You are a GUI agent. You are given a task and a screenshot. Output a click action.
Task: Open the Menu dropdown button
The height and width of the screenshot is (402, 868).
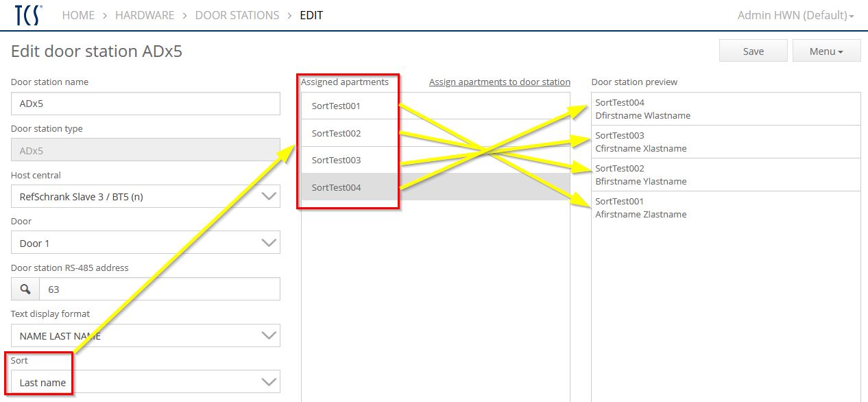point(825,51)
